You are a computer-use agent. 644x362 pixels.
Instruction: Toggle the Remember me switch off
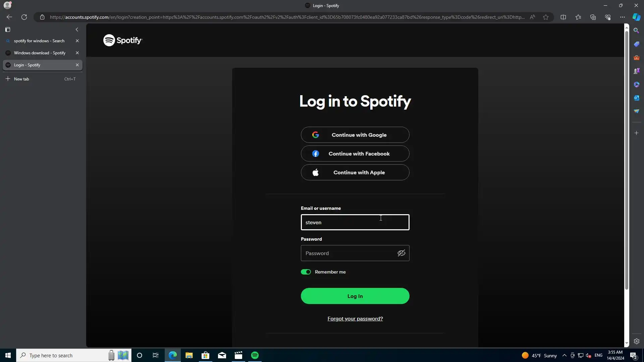coord(306,272)
